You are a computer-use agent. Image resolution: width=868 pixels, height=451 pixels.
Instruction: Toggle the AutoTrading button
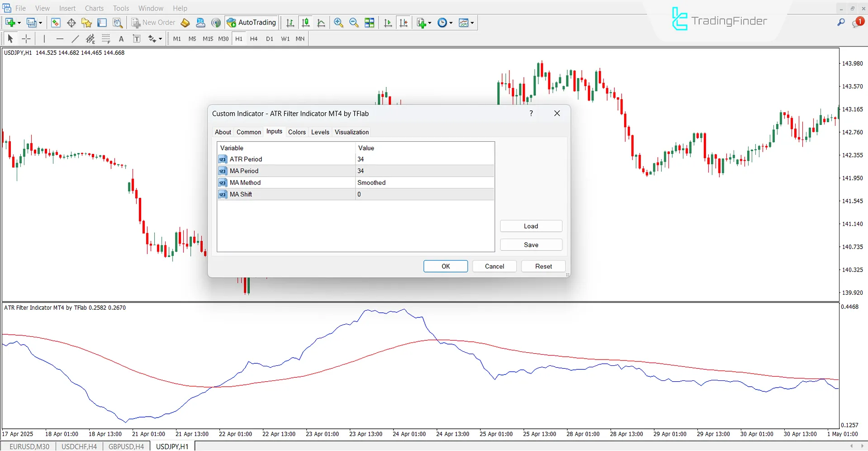pyautogui.click(x=251, y=23)
